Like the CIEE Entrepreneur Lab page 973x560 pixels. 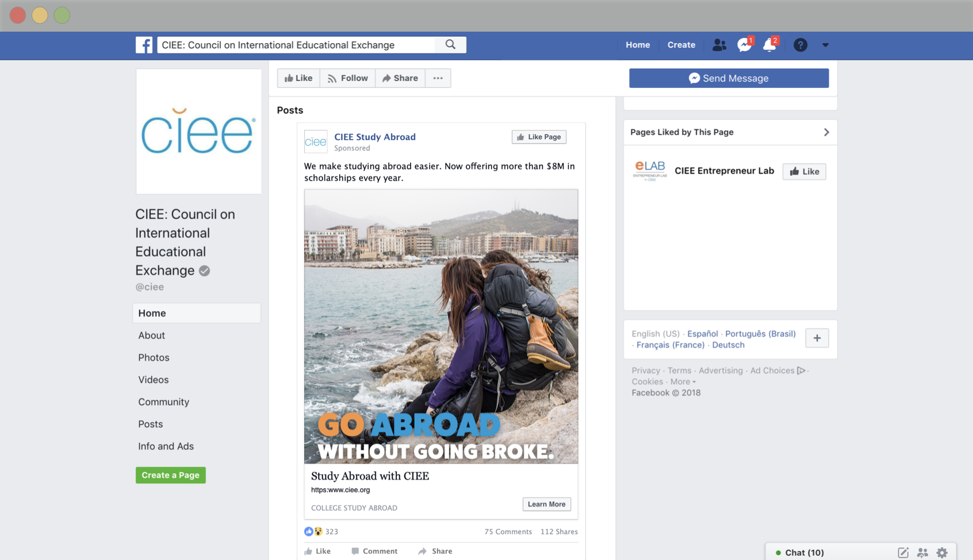click(x=804, y=171)
